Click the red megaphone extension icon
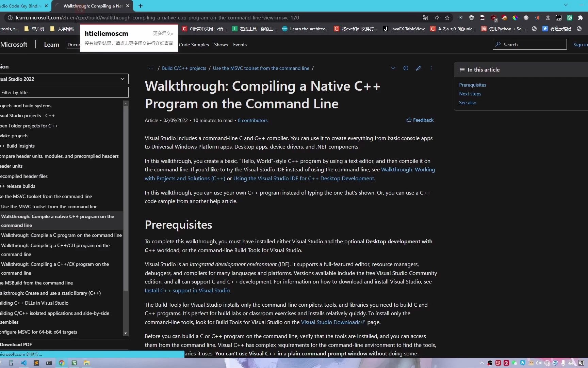Image resolution: width=588 pixels, height=368 pixels. pos(537,18)
